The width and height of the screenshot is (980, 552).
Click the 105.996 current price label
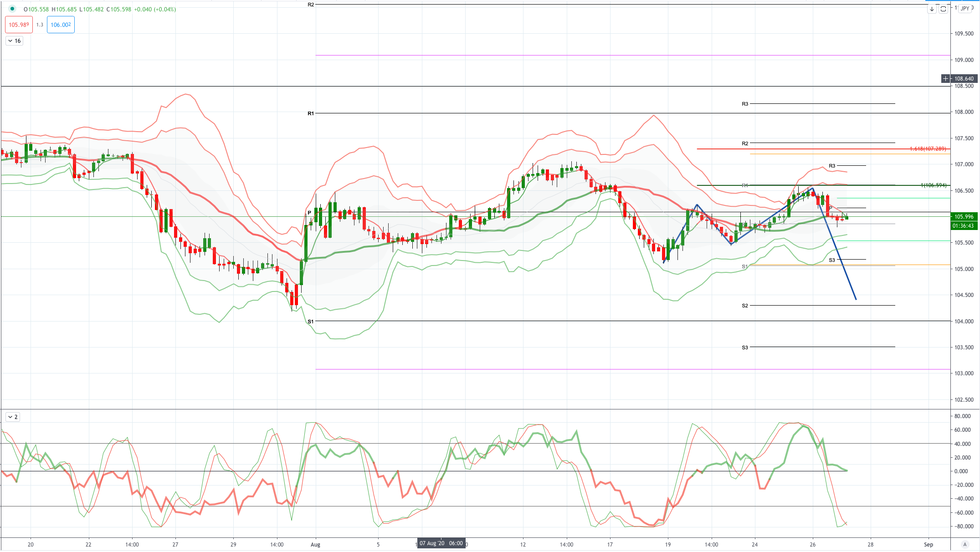(x=964, y=217)
